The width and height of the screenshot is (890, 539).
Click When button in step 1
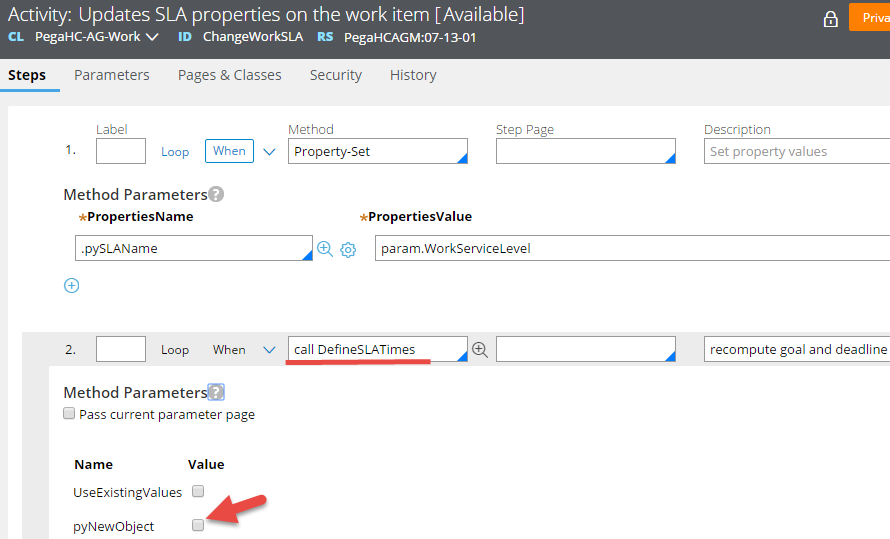coord(229,151)
